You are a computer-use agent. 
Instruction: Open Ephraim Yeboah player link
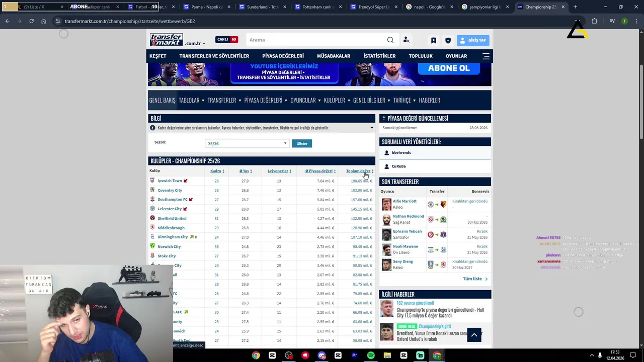(x=407, y=231)
